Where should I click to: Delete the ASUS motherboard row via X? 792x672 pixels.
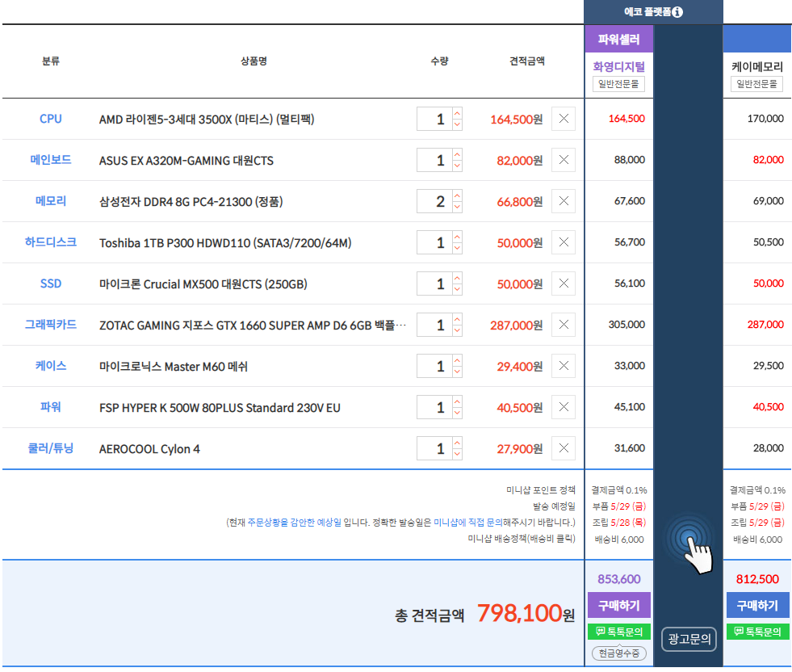coord(564,160)
